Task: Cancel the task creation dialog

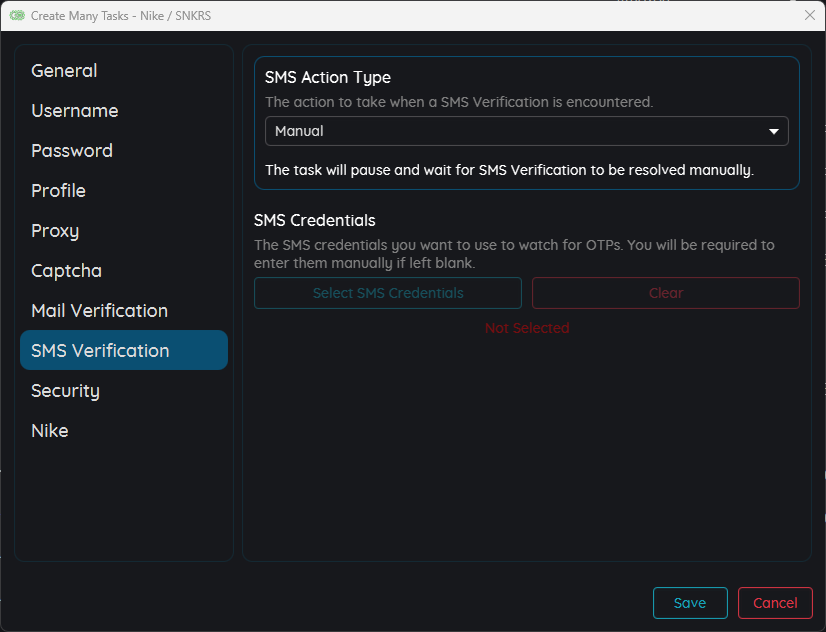Action: pos(775,603)
